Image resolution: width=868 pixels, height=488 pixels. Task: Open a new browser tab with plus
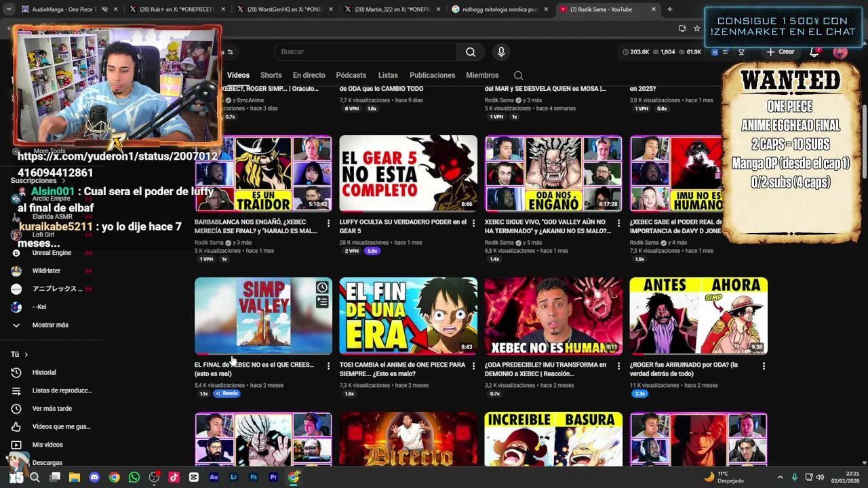pyautogui.click(x=669, y=9)
